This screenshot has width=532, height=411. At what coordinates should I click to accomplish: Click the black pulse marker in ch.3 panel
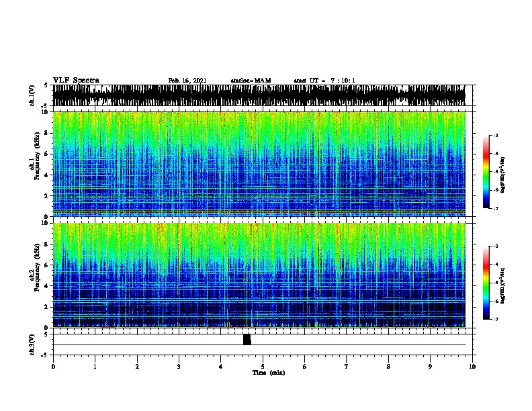pyautogui.click(x=247, y=339)
